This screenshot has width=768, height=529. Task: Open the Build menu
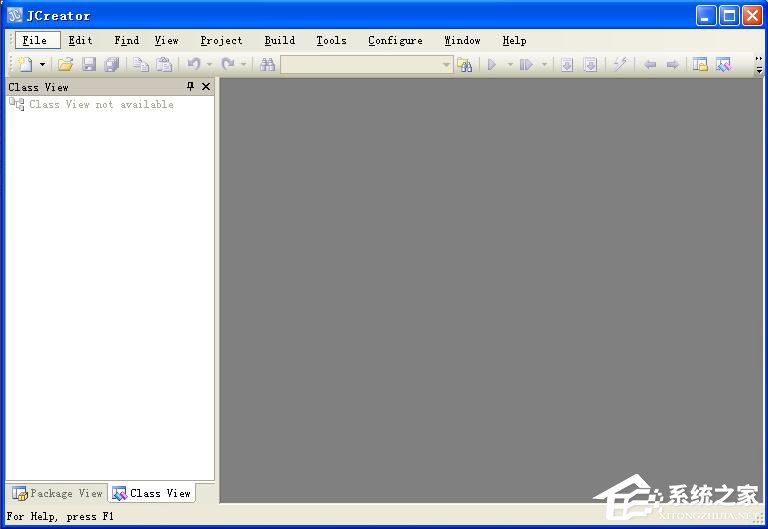pyautogui.click(x=280, y=40)
